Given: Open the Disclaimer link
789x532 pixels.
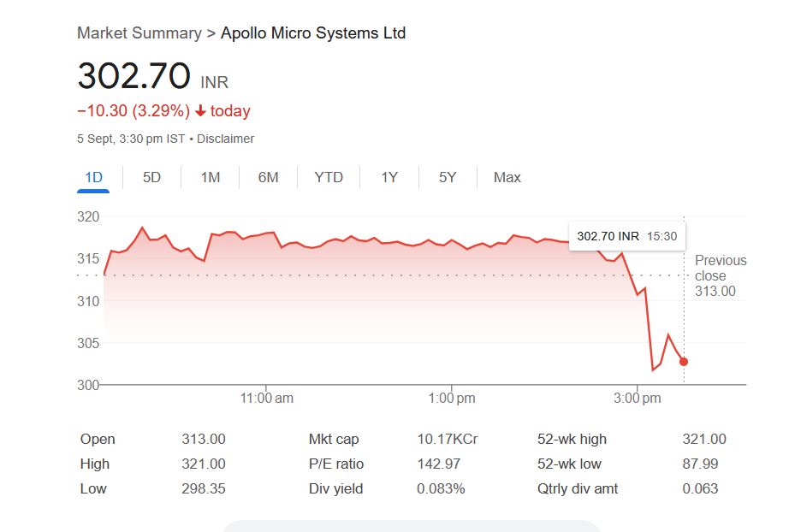Looking at the screenshot, I should (226, 139).
